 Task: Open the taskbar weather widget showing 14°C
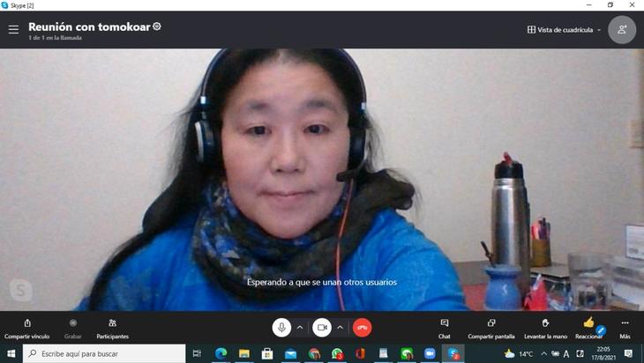(518, 353)
